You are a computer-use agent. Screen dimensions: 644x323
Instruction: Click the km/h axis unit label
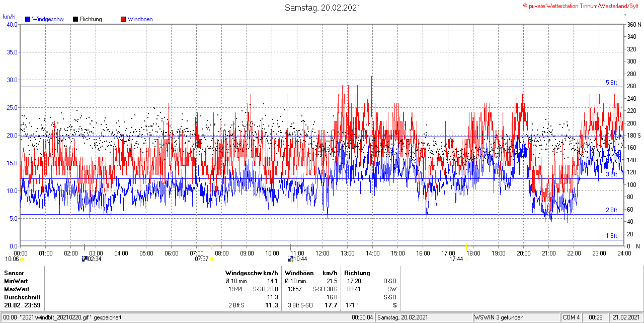coord(9,17)
